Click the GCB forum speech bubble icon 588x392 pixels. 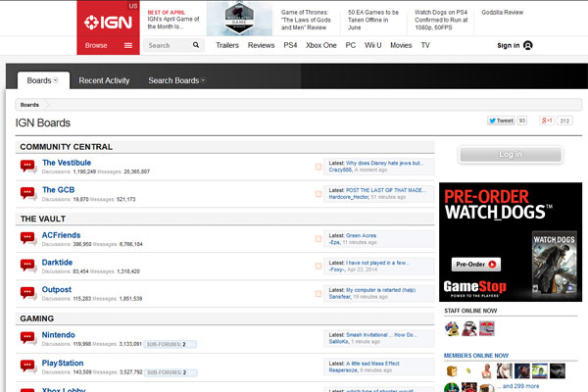[28, 194]
